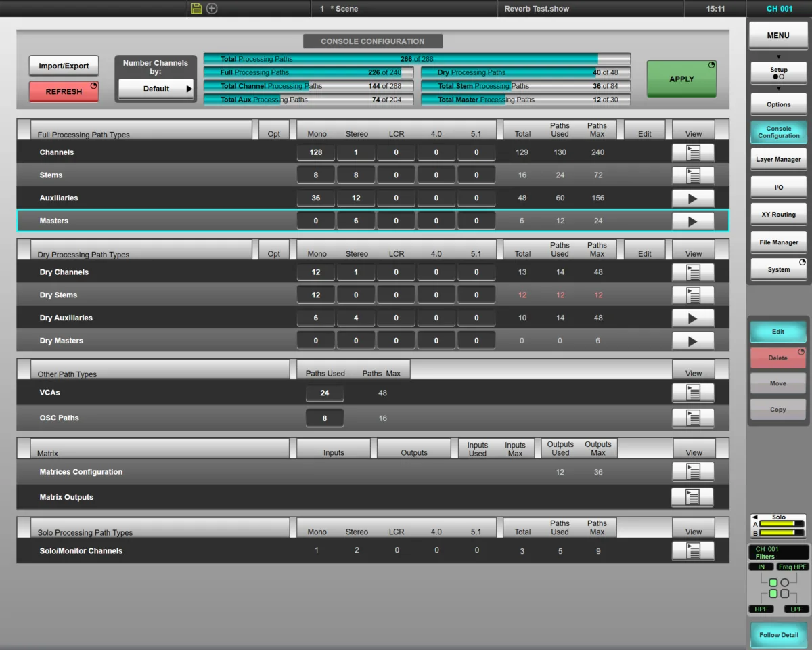Viewport: 812px width, 650px height.
Task: Open the XY Routing page
Action: click(x=778, y=215)
